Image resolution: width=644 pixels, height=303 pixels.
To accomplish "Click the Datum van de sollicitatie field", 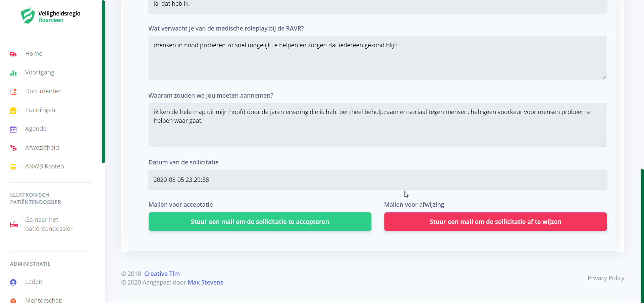I will [x=378, y=180].
